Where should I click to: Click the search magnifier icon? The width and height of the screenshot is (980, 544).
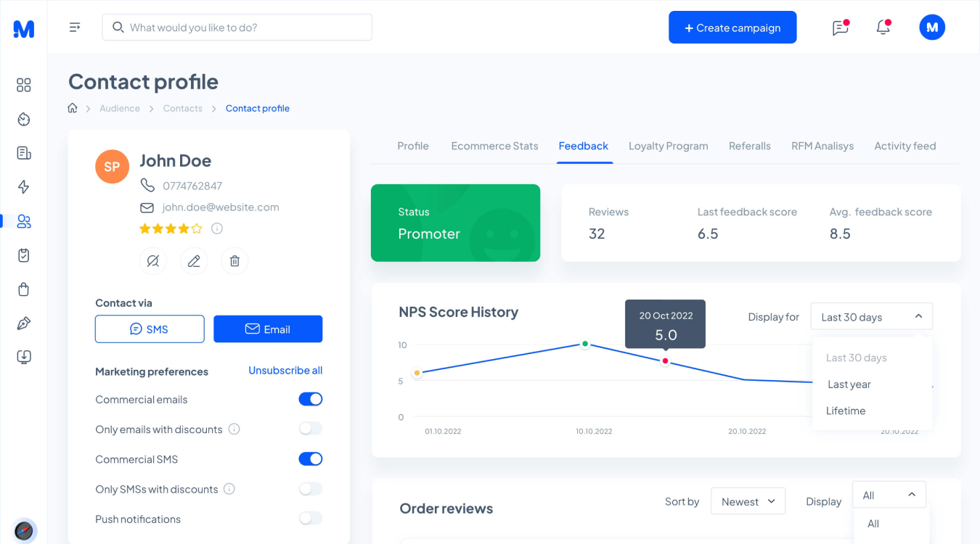pos(118,28)
